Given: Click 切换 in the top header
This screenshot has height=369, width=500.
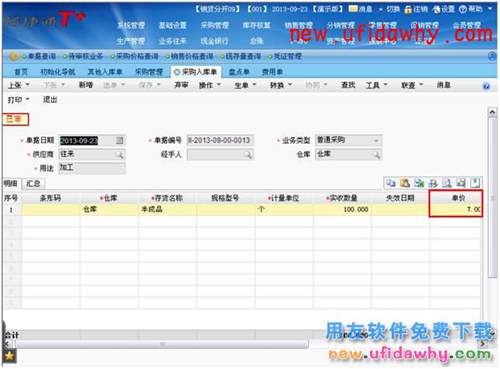Looking at the screenshot, I should 393,9.
